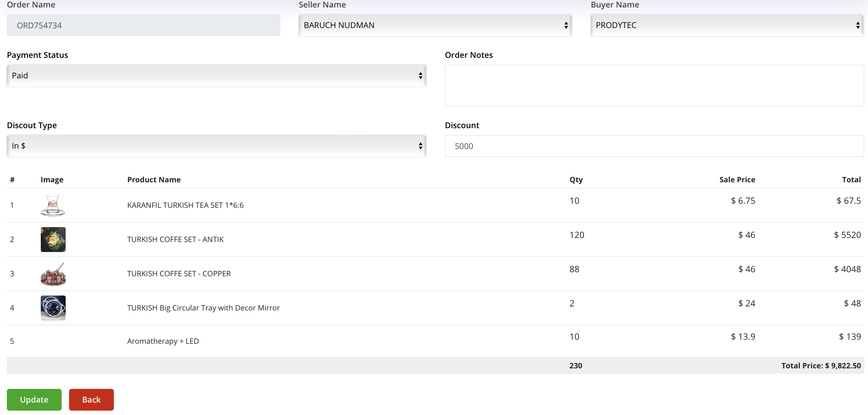
Task: Click the Product Name column header
Action: (x=154, y=180)
